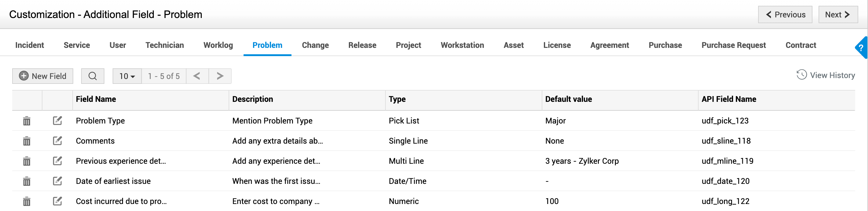868x211 pixels.
Task: Open View History link
Action: pos(826,75)
